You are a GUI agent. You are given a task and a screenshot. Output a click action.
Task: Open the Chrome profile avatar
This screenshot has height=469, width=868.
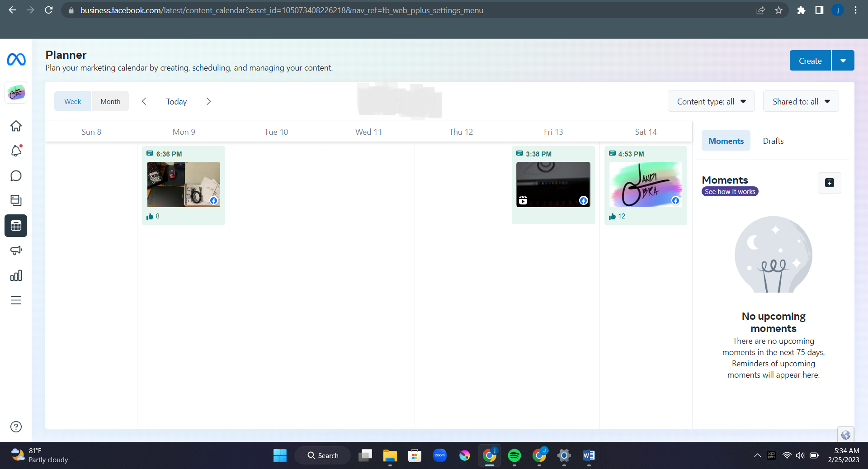[838, 10]
